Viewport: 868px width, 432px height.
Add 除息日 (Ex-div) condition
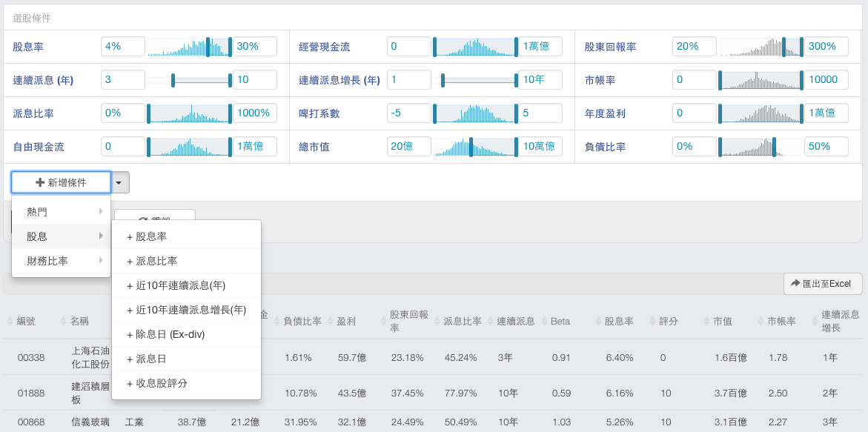(x=186, y=334)
